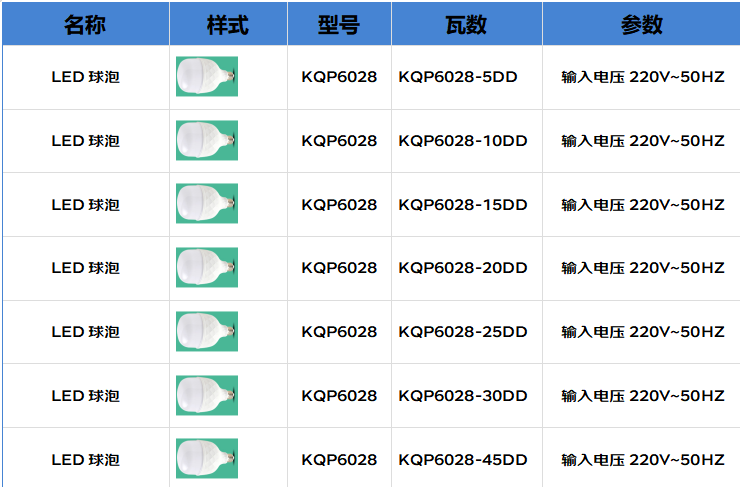The height and width of the screenshot is (487, 740).
Task: View bulb thumbnail in KQP6028-45DD row
Action: [207, 459]
